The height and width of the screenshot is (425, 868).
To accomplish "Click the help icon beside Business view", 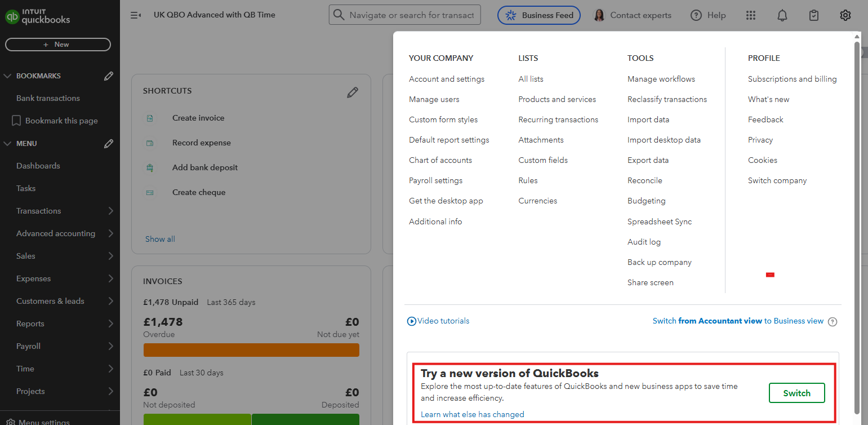I will pos(833,321).
